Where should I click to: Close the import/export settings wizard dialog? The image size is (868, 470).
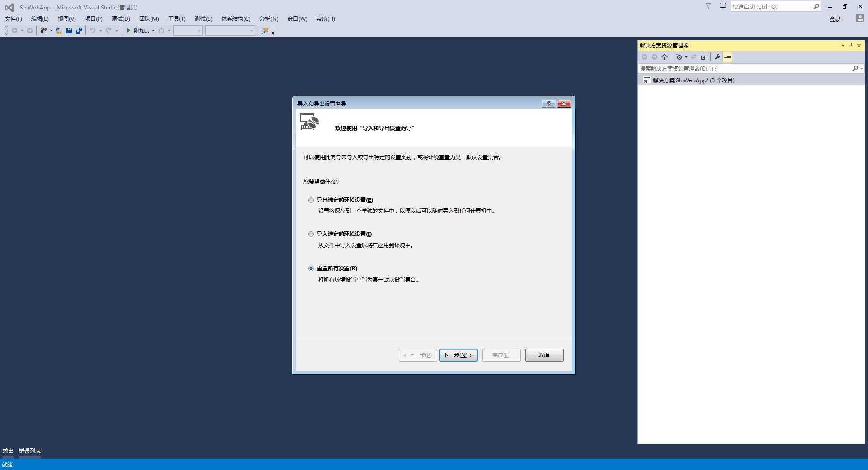tap(564, 103)
